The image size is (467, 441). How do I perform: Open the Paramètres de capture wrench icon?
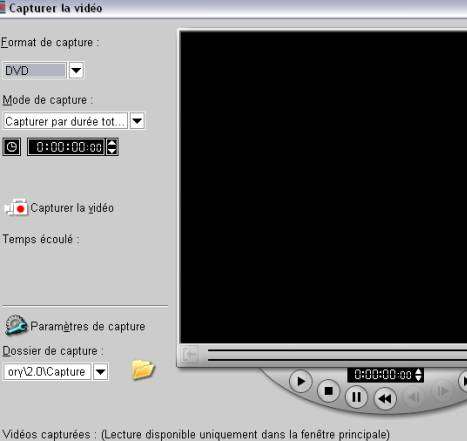[16, 325]
